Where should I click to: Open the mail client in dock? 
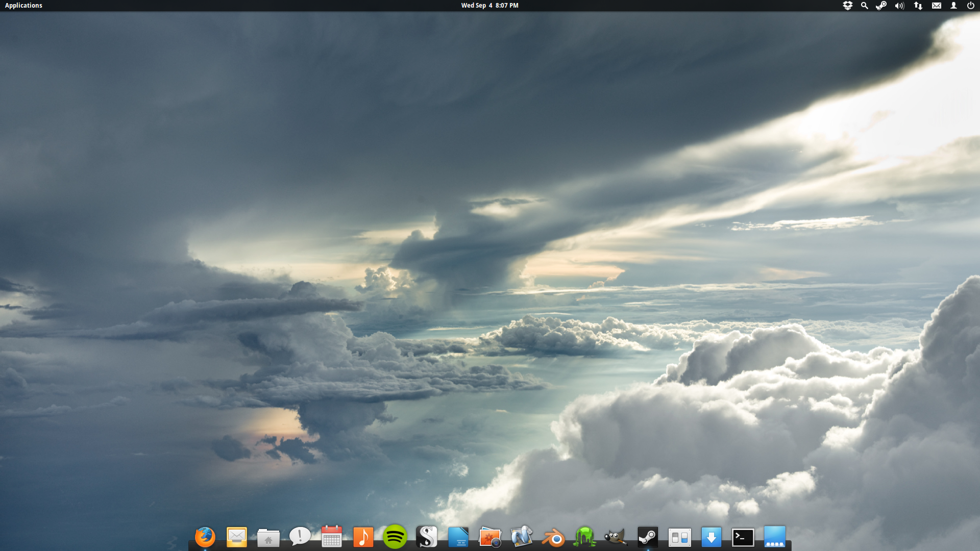[237, 537]
